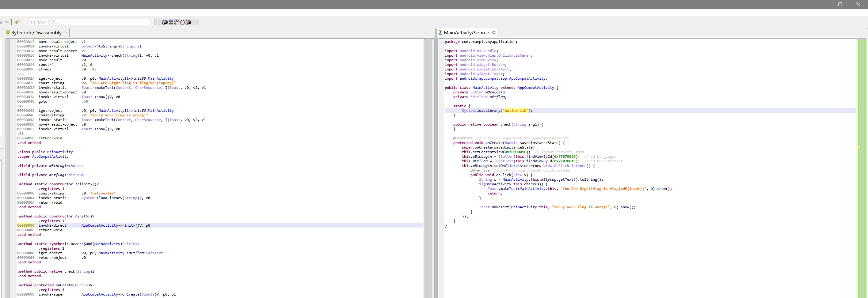
Task: Click "import android.os.Bundle;" line
Action: coord(471,51)
